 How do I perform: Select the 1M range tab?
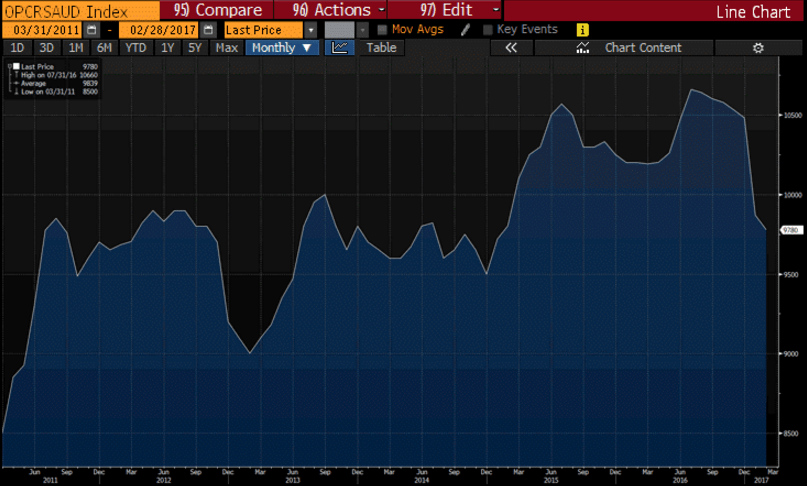[x=76, y=48]
